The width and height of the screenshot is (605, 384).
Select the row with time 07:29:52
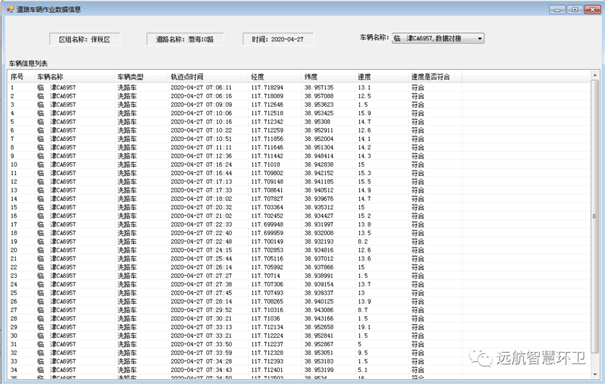tap(299, 310)
